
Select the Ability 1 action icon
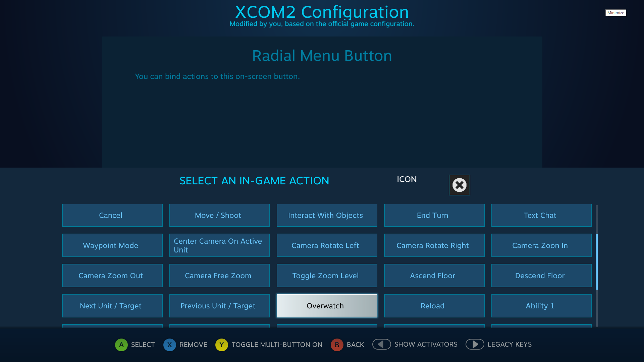point(540,305)
